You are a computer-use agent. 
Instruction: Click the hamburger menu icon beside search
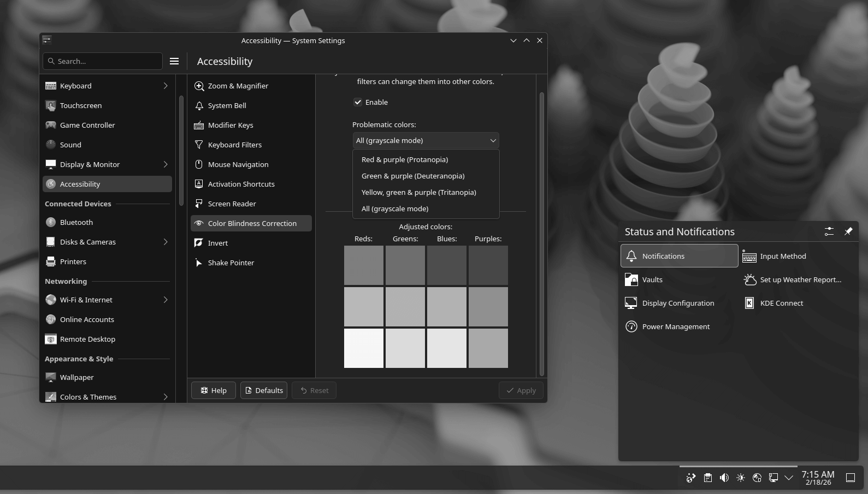pos(174,61)
